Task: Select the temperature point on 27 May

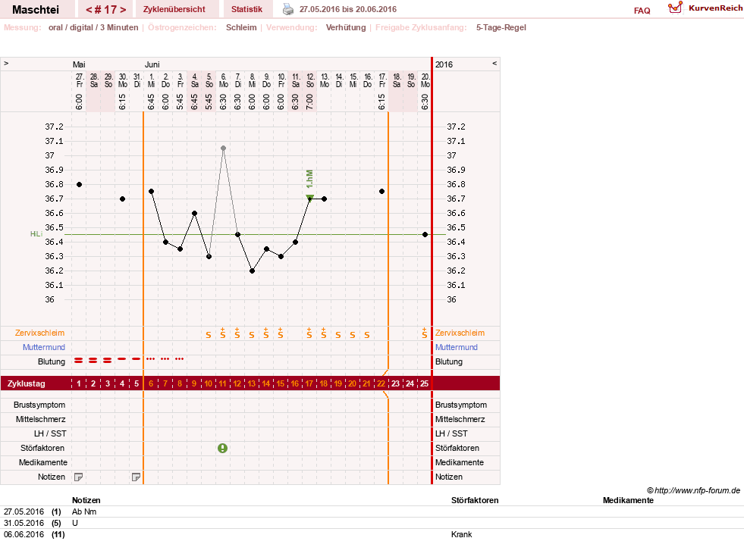Action: tap(79, 184)
